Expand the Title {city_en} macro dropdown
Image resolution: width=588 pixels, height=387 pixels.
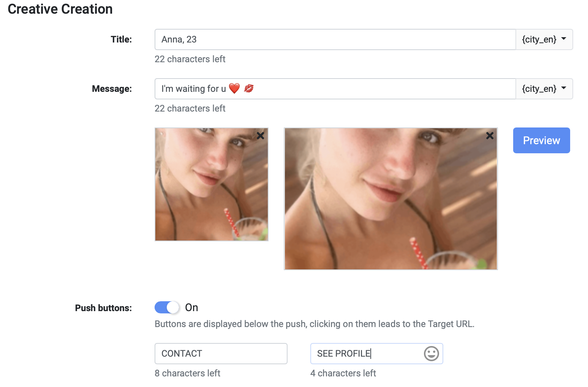pos(544,39)
